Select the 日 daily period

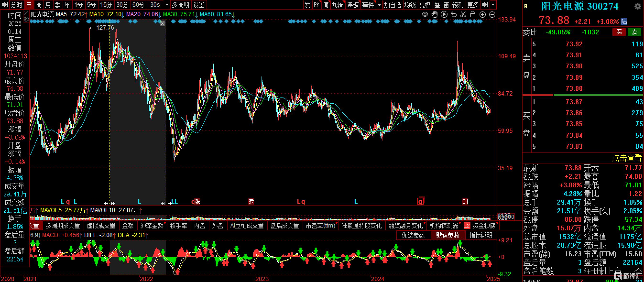[29, 5]
